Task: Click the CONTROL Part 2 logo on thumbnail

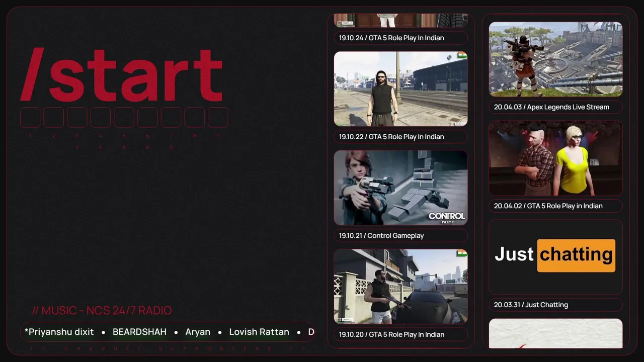Action: (447, 217)
